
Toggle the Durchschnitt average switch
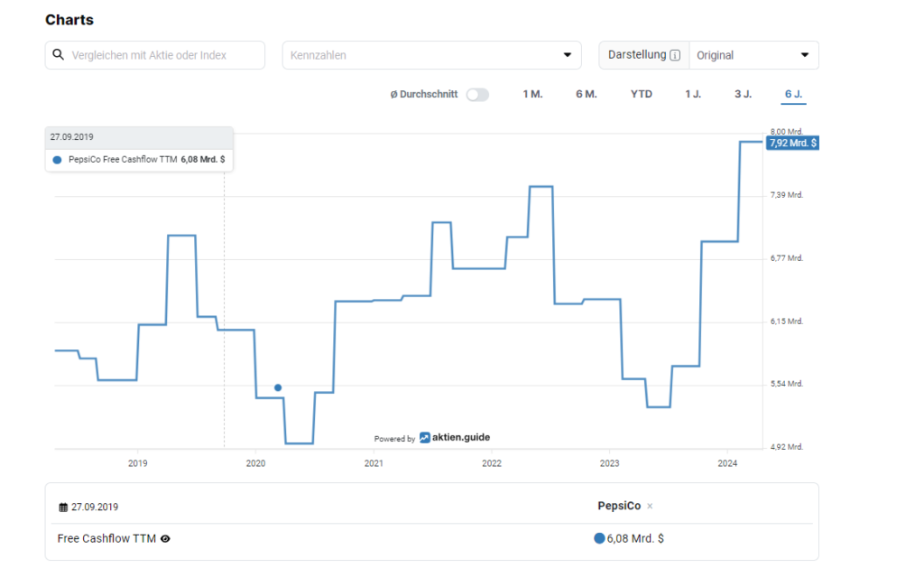(477, 95)
